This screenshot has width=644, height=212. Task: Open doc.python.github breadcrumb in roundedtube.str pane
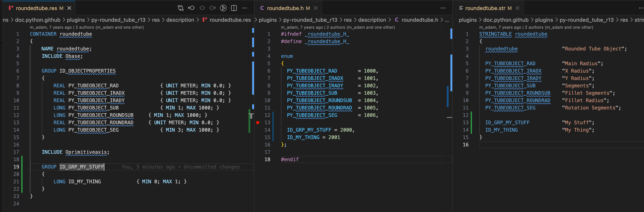click(506, 20)
